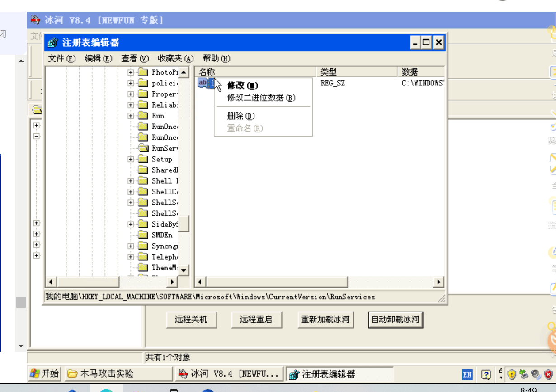Click the speaker volume tray icon

pyautogui.click(x=536, y=374)
